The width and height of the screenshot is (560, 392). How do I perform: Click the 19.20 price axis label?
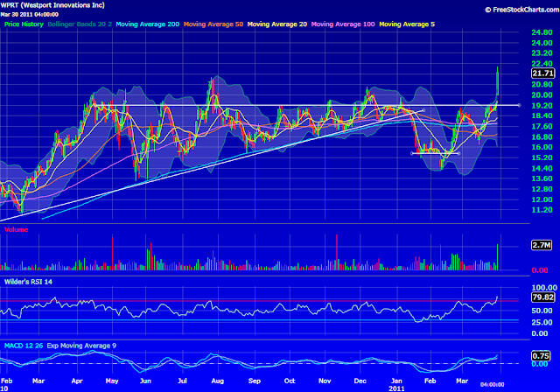tap(542, 106)
